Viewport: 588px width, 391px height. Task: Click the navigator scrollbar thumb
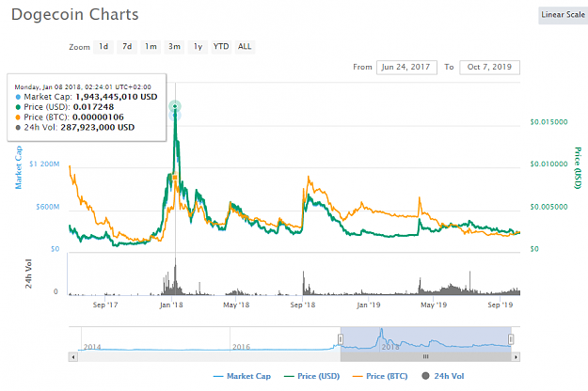click(425, 357)
